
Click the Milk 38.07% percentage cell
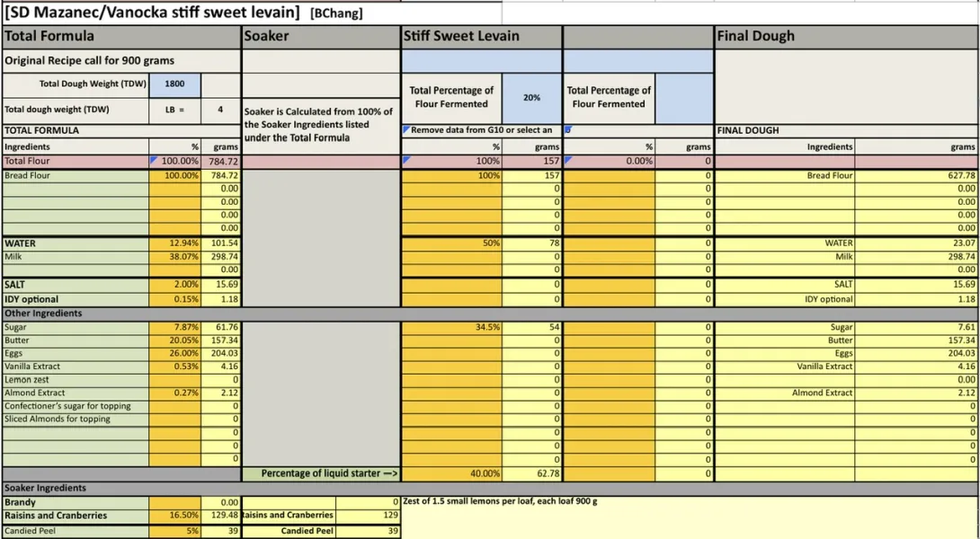tap(175, 256)
